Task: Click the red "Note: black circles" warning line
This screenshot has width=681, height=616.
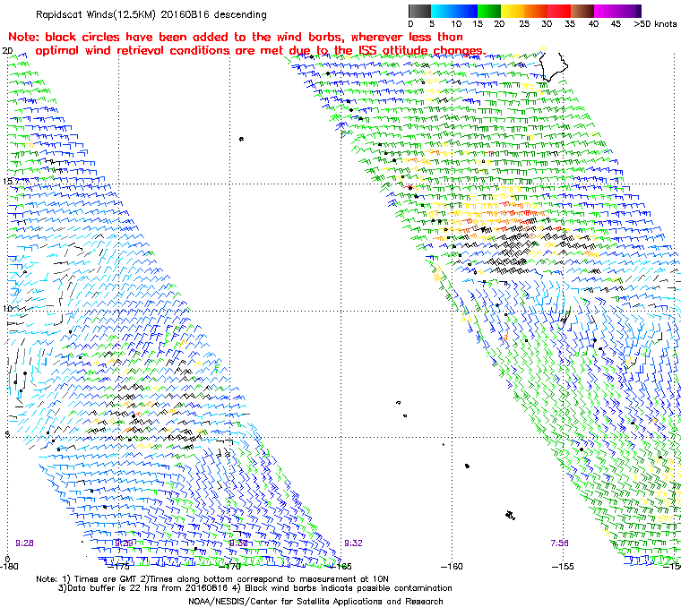Action: (x=236, y=37)
